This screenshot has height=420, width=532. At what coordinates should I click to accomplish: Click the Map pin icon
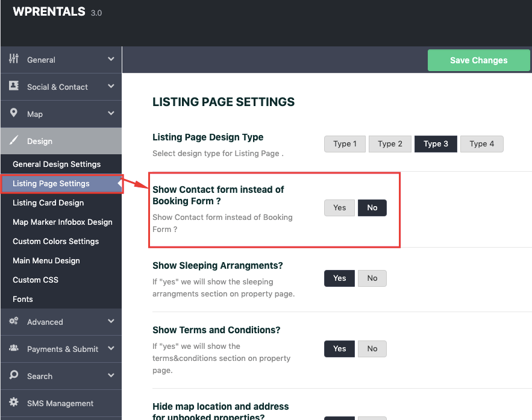tap(14, 113)
